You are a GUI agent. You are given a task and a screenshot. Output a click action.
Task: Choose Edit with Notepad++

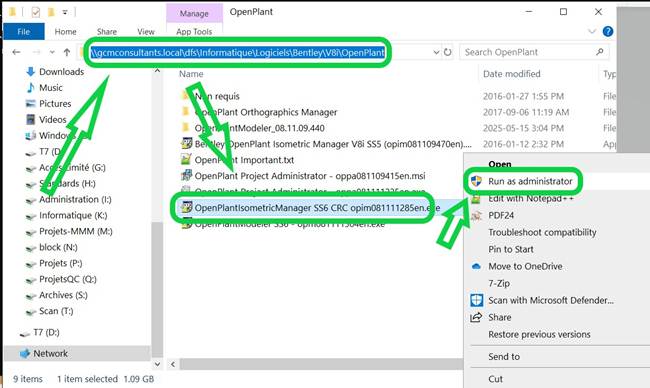pyautogui.click(x=531, y=199)
